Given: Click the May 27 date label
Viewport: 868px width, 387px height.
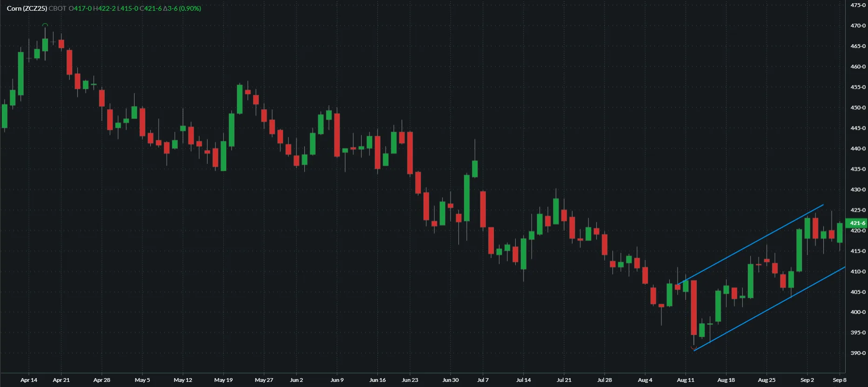Looking at the screenshot, I should (x=263, y=380).
